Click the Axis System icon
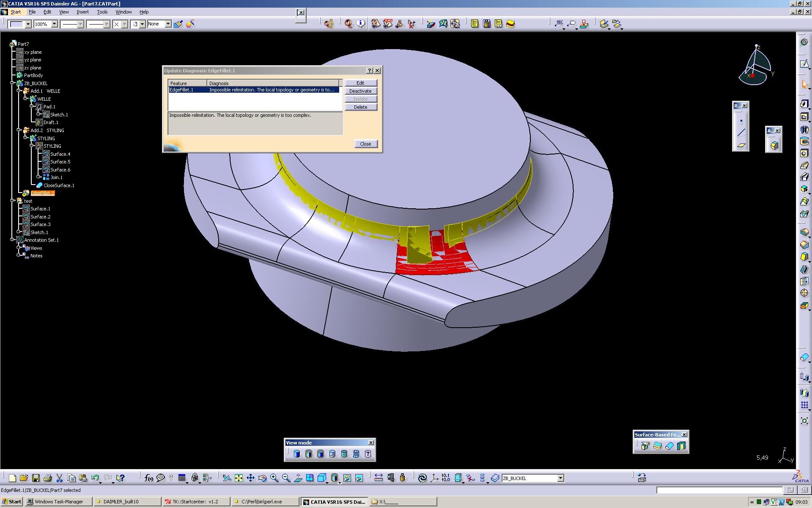 coord(434,478)
